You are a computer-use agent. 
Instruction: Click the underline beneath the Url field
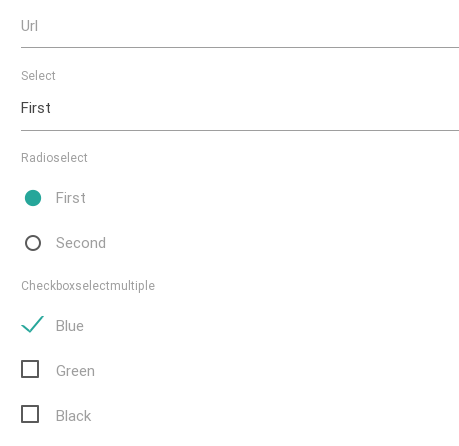240,47
